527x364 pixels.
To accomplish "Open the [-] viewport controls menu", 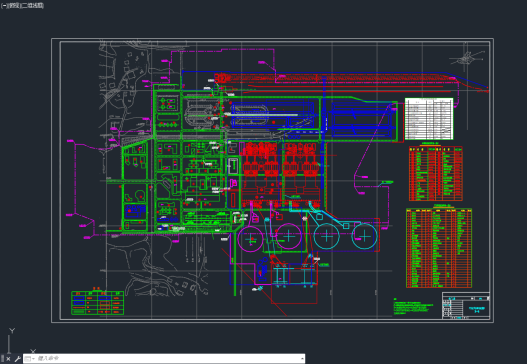I will click(4, 6).
